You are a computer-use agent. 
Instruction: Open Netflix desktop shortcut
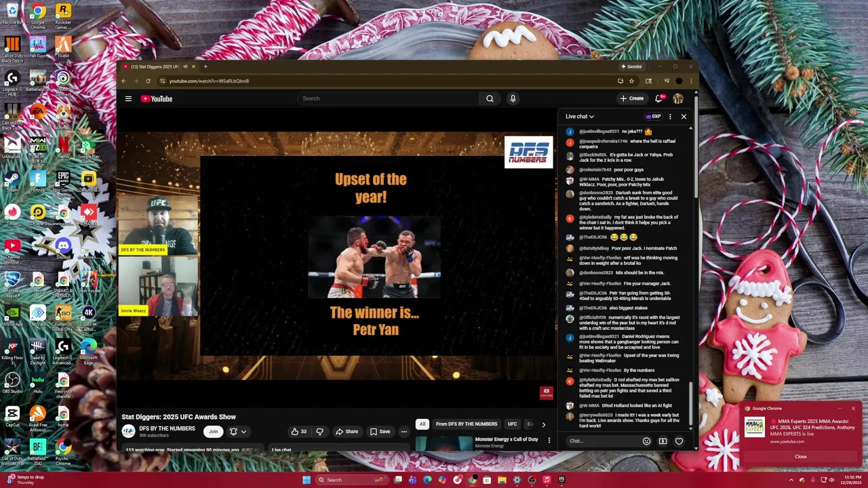pos(63,147)
